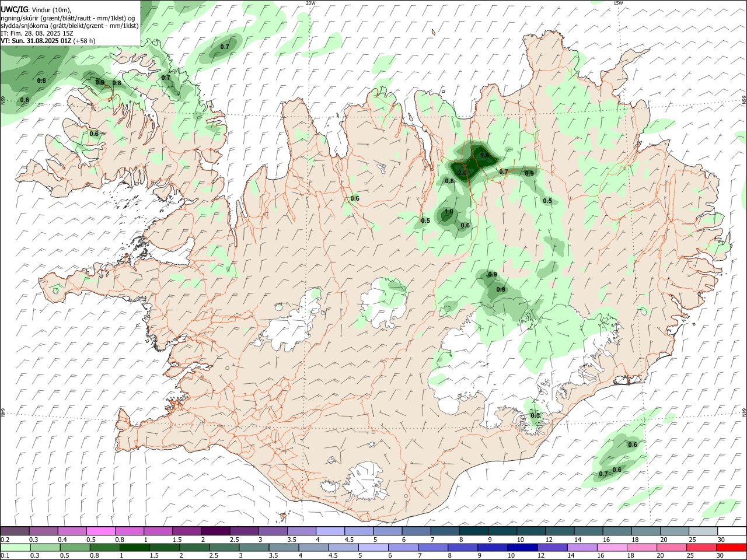Screen dimensions: 747x560
Task: Click the dark teal 8–9 snow legend swatch
Action: 474,531
